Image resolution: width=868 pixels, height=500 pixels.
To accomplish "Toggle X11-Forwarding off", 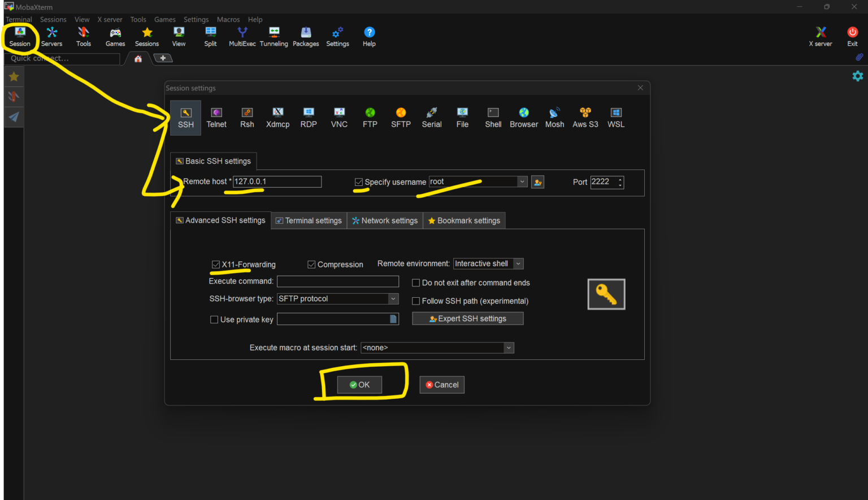I will point(215,264).
